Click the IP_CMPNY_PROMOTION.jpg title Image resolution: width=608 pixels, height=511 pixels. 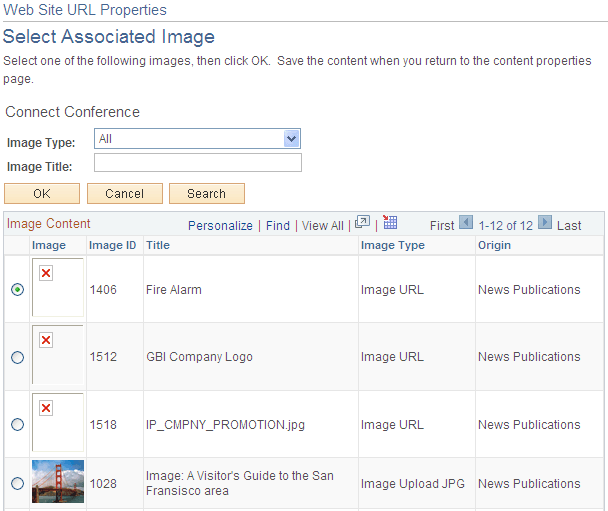tap(225, 425)
